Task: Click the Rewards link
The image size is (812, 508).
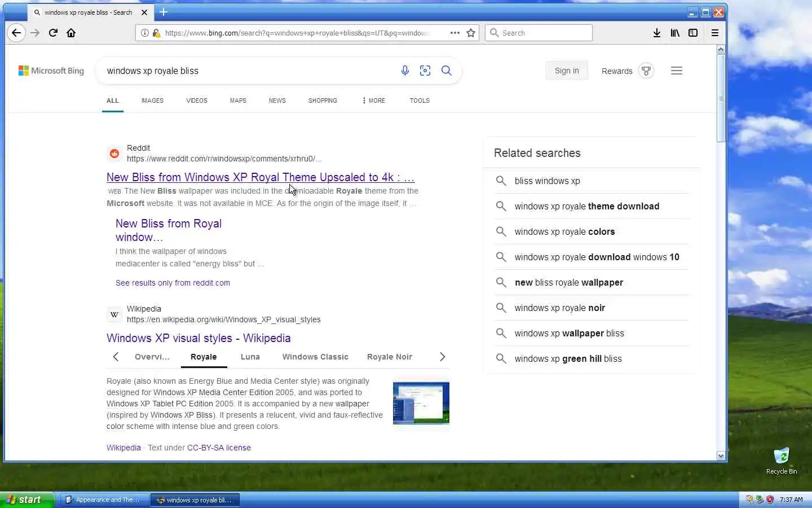Action: pos(617,71)
